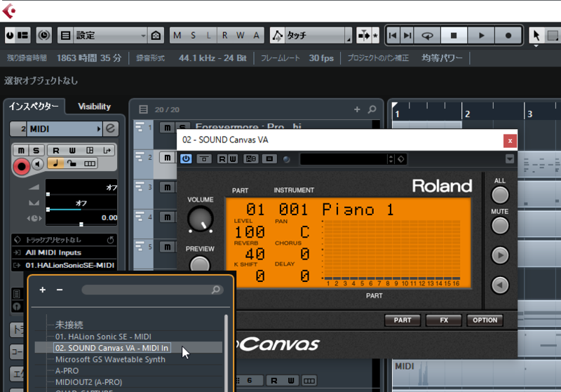Click the next part right arrow button
The image size is (561, 392).
click(500, 255)
